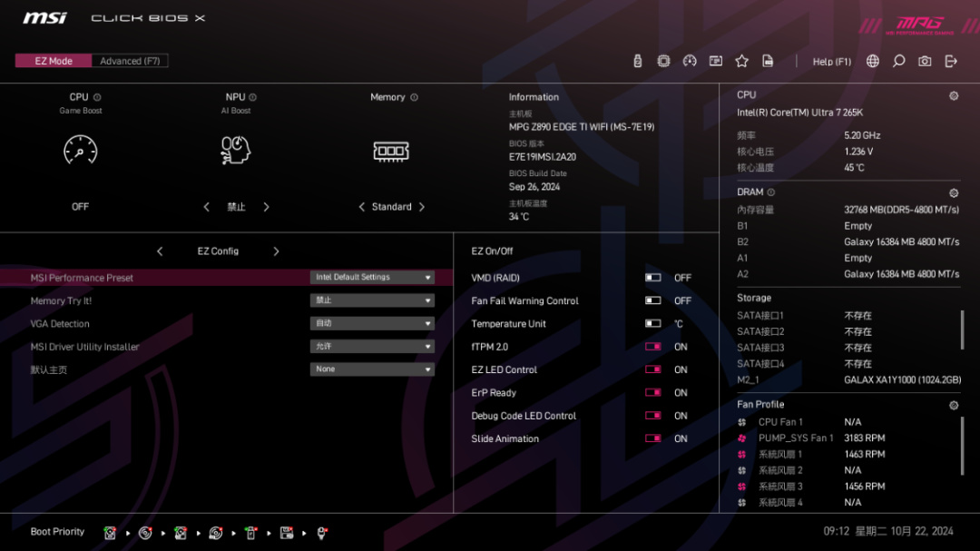
Task: Select network boot device icon
Action: 321,533
